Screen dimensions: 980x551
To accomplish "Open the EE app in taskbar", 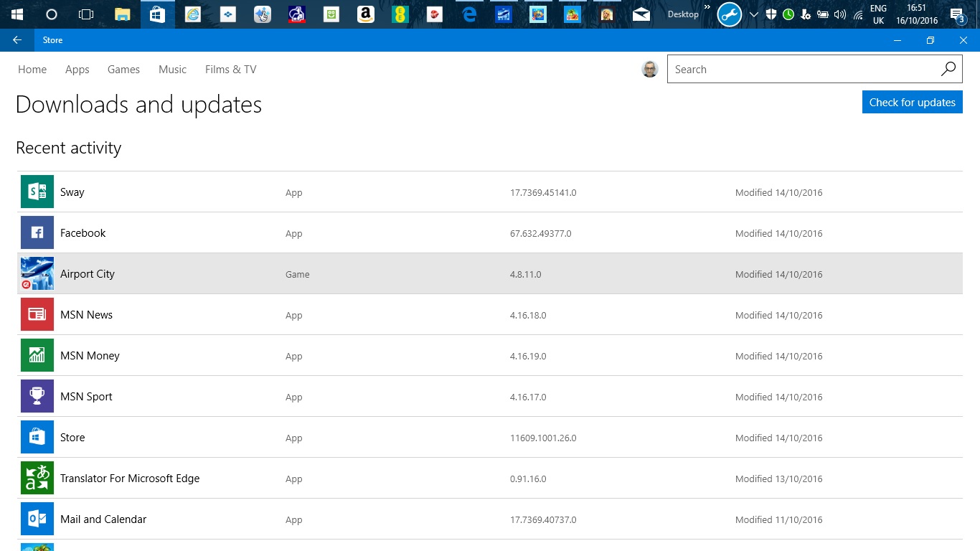I will pyautogui.click(x=400, y=14).
